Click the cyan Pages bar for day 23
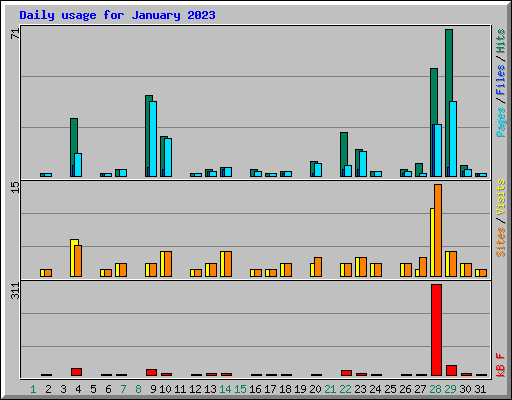The image size is (512, 400). 363,164
